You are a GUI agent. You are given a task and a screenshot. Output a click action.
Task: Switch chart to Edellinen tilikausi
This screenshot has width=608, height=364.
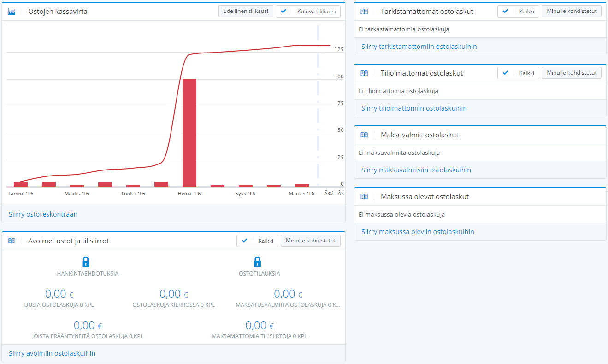click(246, 11)
